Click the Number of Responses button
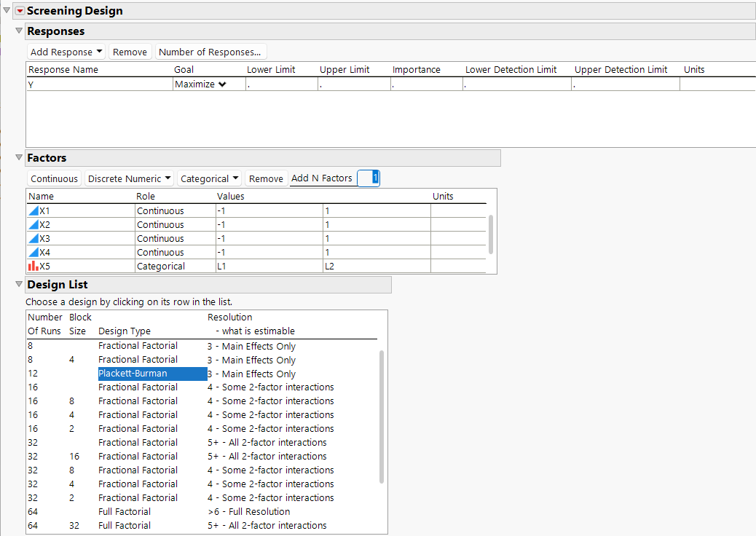This screenshot has height=536, width=756. tap(210, 52)
